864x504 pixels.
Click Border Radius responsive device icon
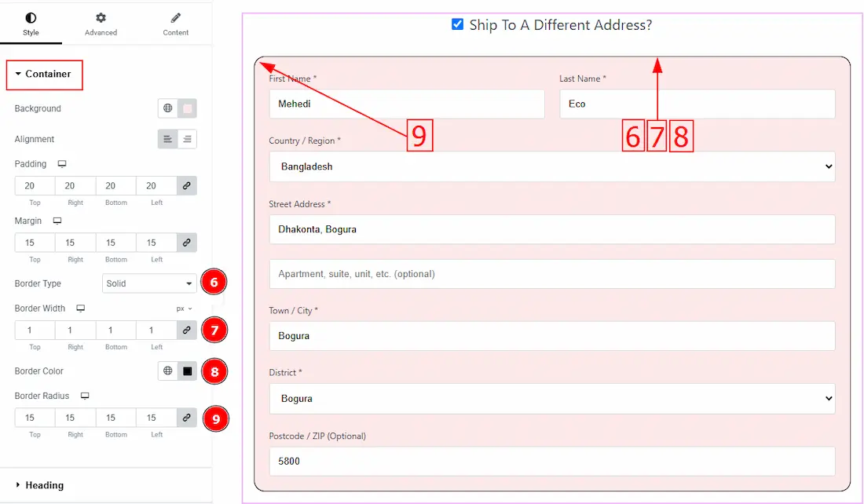pos(85,396)
